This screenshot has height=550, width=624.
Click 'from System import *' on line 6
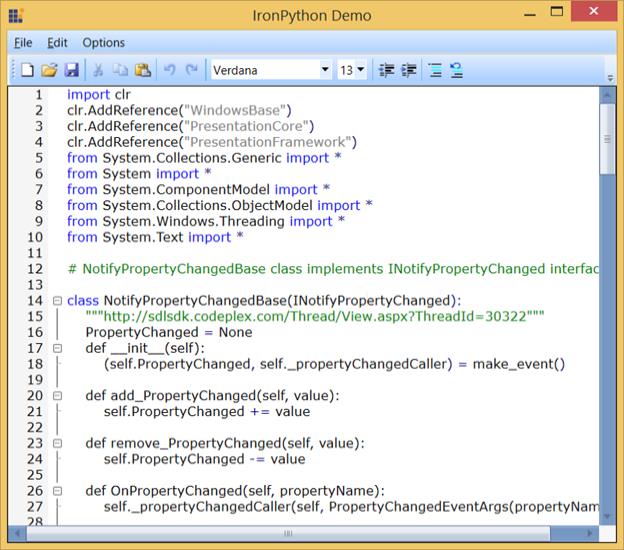(139, 174)
